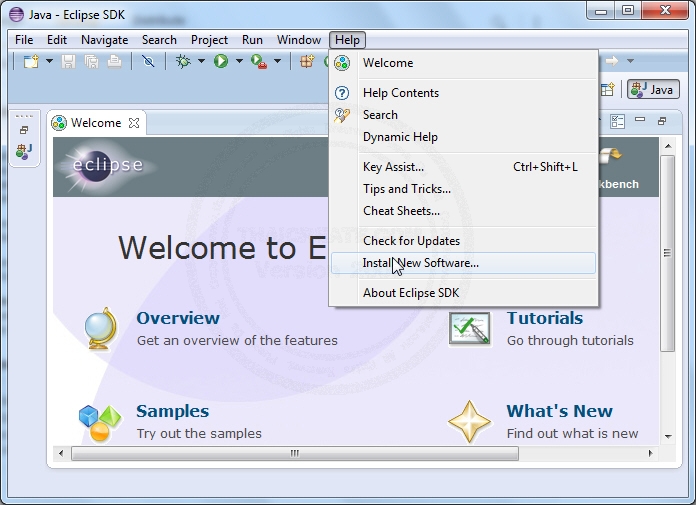Screen dimensions: 696x505
Task: Expand the Debug dropdown arrow
Action: tap(201, 61)
